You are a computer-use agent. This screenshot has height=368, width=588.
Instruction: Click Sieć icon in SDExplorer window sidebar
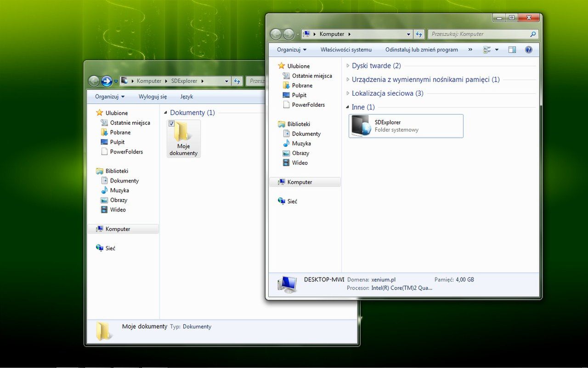(x=100, y=248)
